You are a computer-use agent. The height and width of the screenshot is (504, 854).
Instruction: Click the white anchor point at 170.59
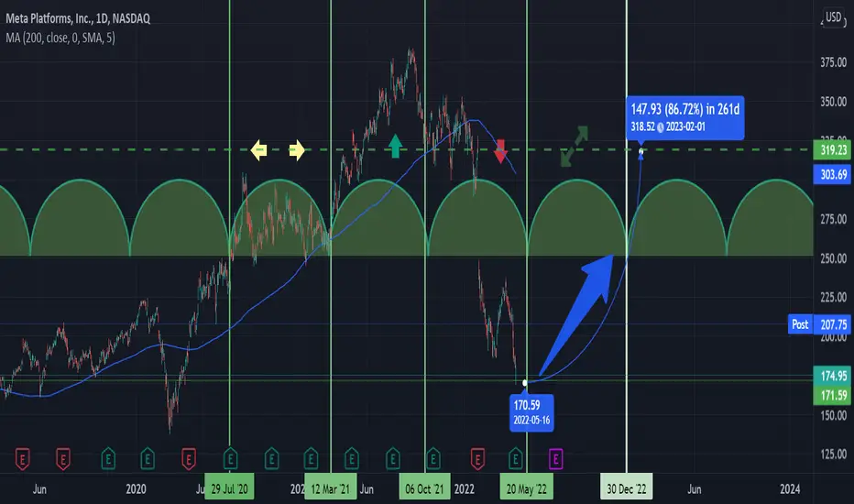[x=525, y=383]
